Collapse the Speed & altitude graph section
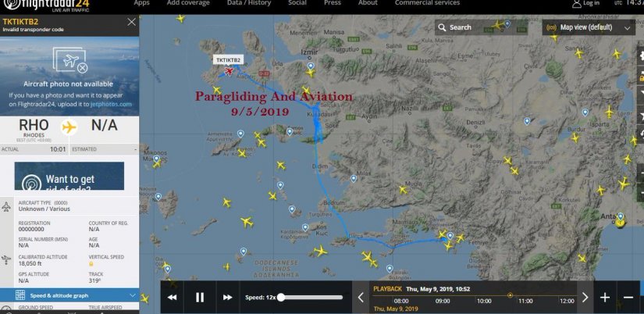 coord(133,296)
